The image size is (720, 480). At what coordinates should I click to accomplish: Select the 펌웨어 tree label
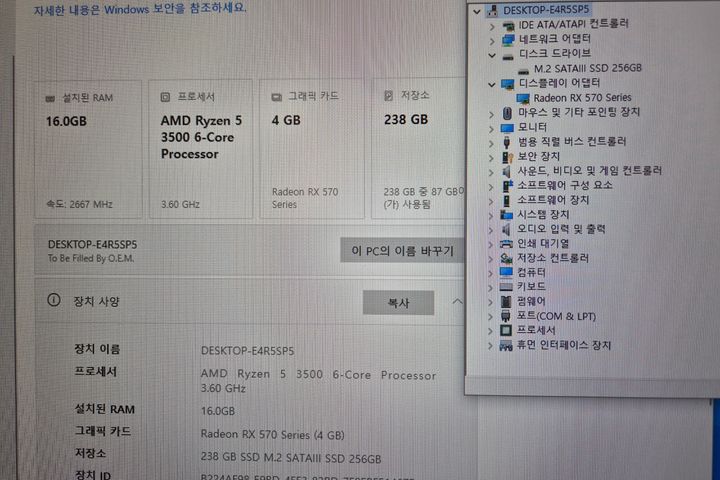pyautogui.click(x=531, y=301)
